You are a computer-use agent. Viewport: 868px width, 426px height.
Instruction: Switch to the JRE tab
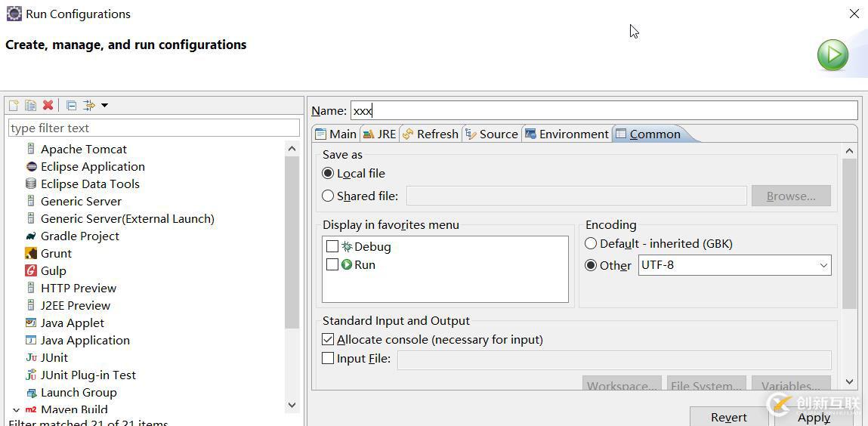pos(380,134)
